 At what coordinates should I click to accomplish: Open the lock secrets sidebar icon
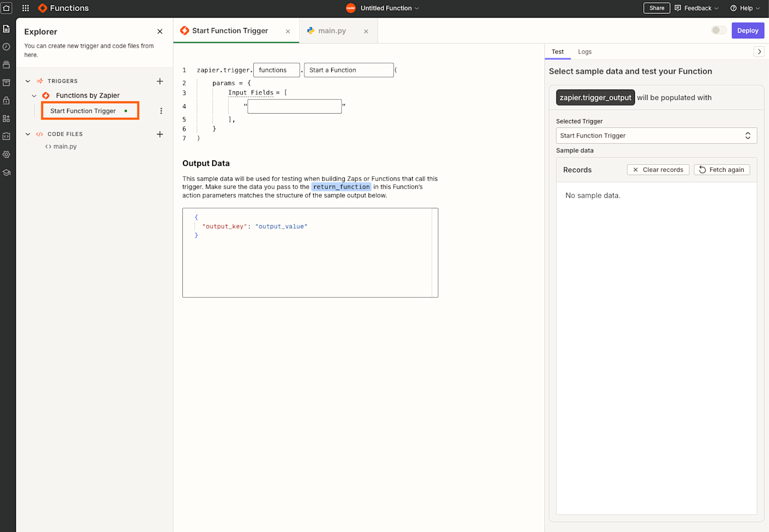(x=7, y=100)
